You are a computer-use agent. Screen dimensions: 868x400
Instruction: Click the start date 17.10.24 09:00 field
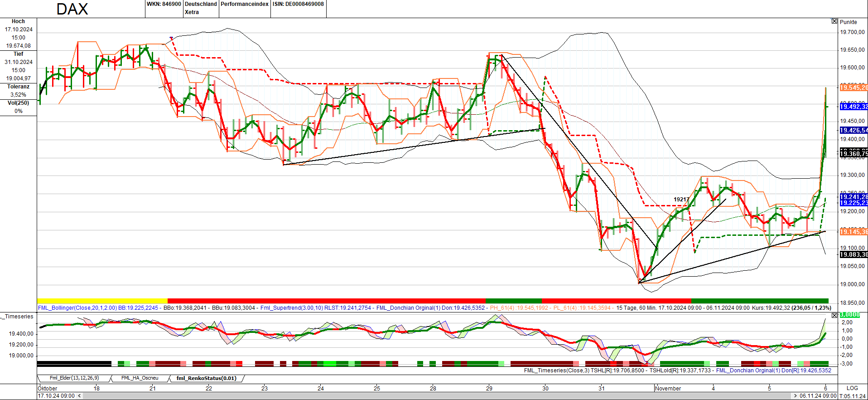[x=56, y=396]
